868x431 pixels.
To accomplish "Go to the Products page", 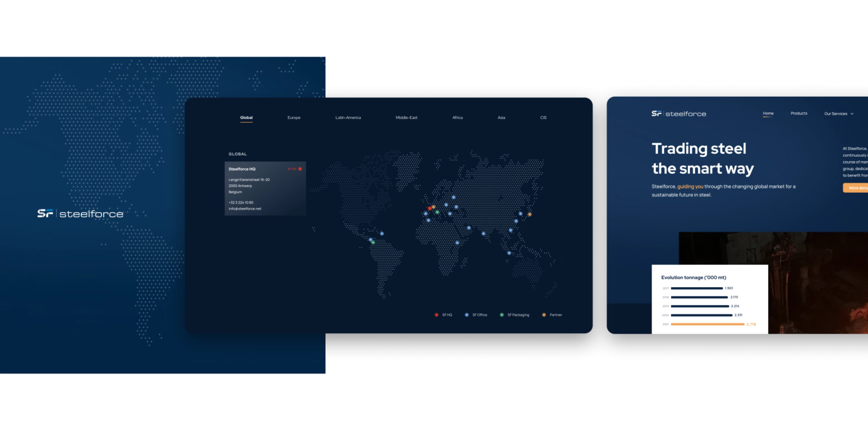I will click(799, 113).
